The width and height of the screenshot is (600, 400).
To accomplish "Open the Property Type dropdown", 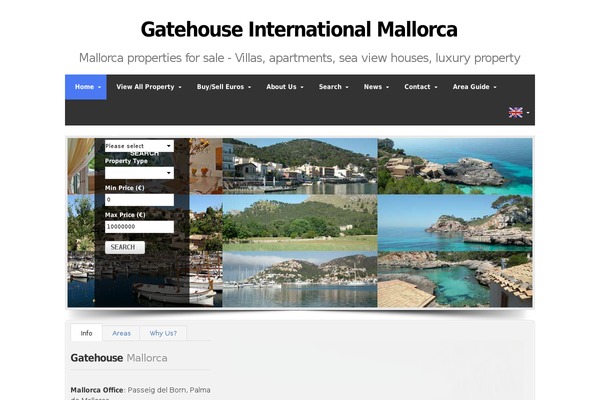I will pyautogui.click(x=139, y=173).
